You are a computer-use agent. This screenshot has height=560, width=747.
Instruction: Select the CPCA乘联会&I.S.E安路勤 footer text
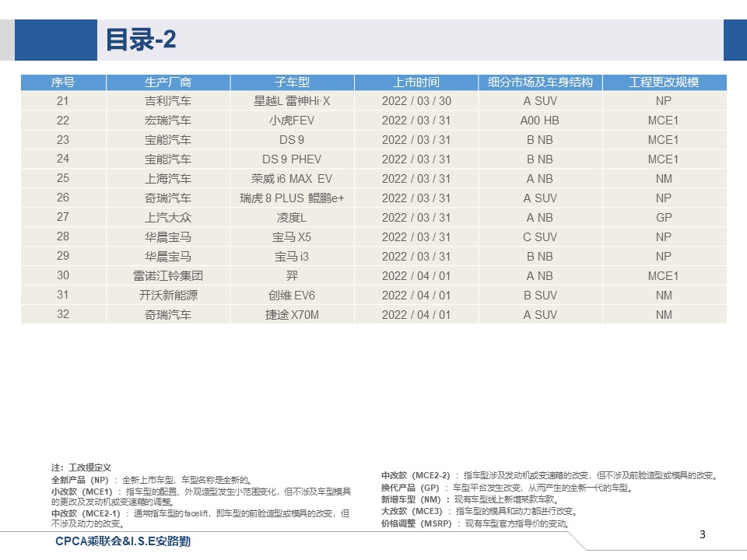pyautogui.click(x=123, y=541)
